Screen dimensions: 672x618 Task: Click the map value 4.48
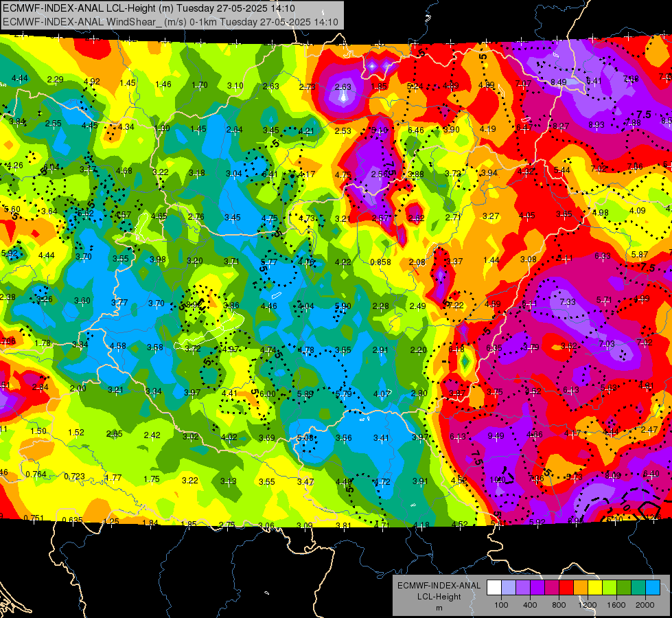pyautogui.click(x=344, y=481)
